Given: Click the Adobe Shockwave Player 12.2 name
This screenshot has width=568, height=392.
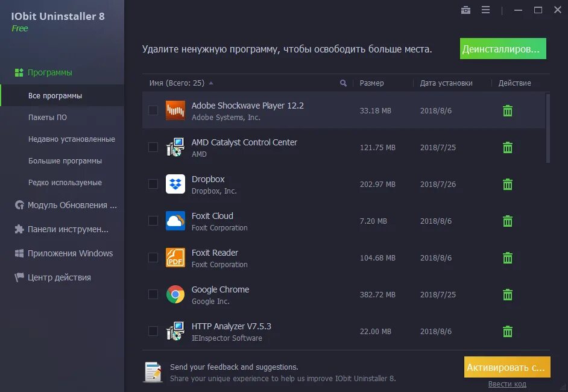Looking at the screenshot, I should [247, 106].
